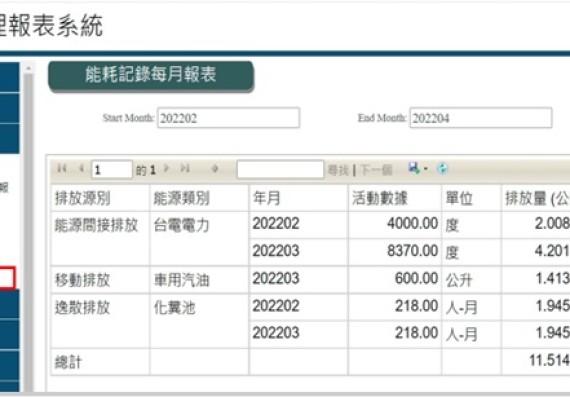
Task: Click the 化糞池 cell
Action: tap(199, 321)
